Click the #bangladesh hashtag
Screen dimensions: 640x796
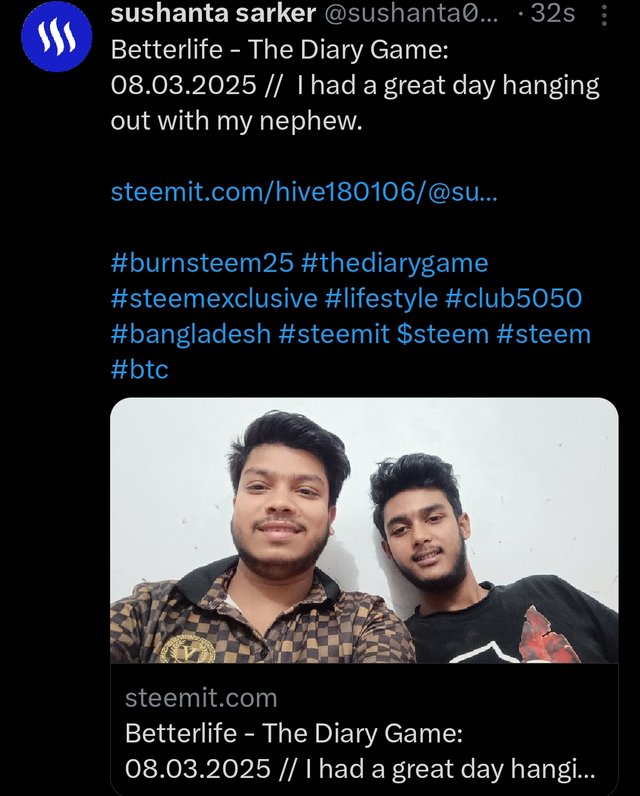click(x=190, y=333)
